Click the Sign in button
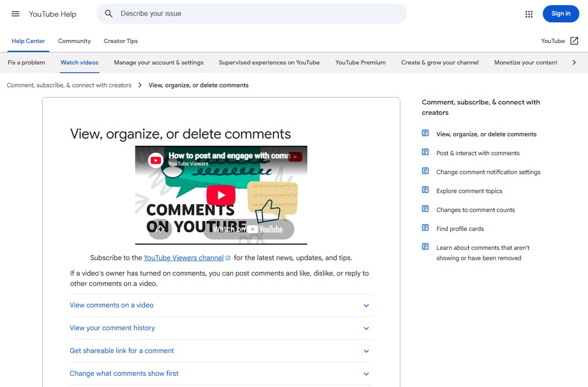588x387 pixels. (x=561, y=14)
